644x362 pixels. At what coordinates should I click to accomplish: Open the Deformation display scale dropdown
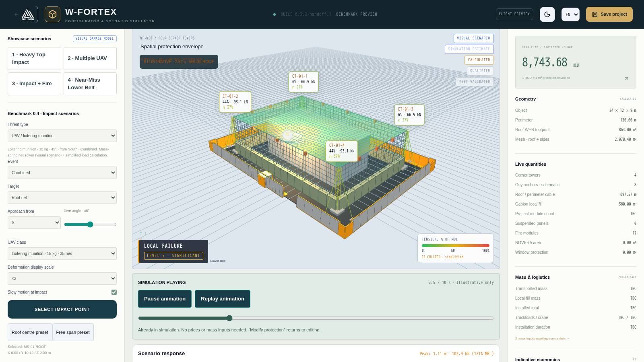(x=62, y=278)
